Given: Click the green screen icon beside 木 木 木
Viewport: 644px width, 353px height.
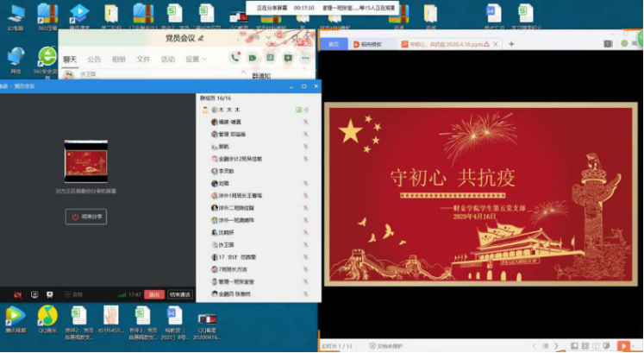Looking at the screenshot, I should point(299,110).
